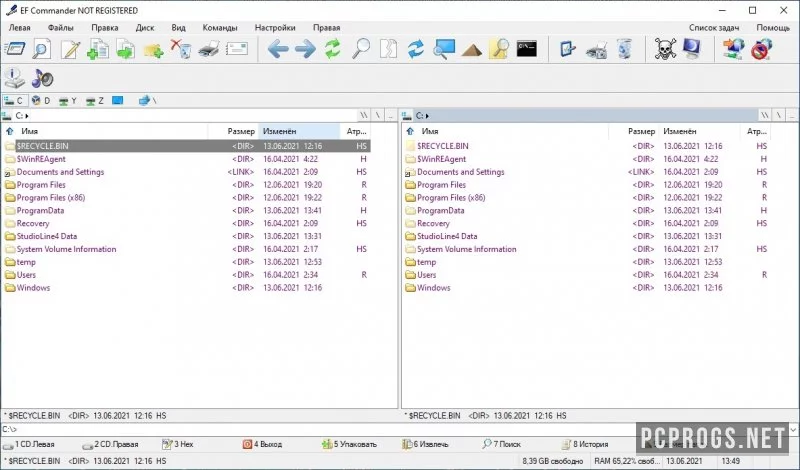
Task: Click the blue checkbox pen icon
Action: (x=568, y=50)
